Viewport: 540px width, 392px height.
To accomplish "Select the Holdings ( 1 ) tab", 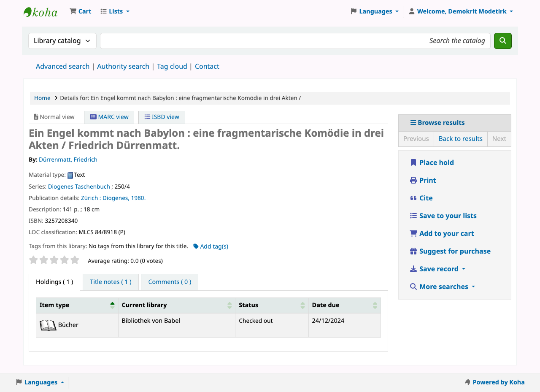I will pyautogui.click(x=54, y=282).
